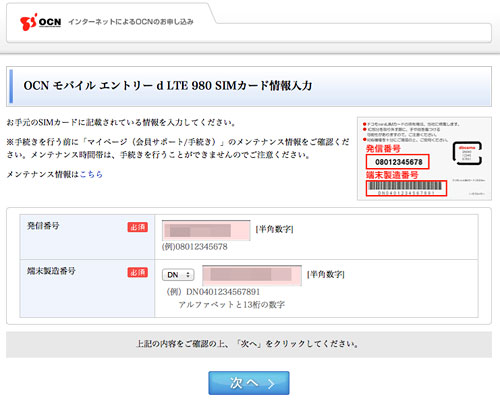Viewport: 500px width, 405px height.
Task: Click the 必須 badge beside 発信番号
Action: coord(137,227)
